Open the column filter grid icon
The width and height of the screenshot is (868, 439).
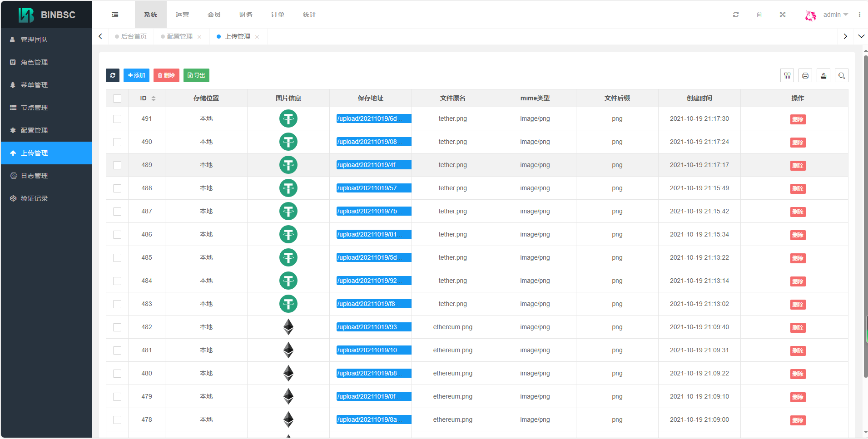pos(787,76)
